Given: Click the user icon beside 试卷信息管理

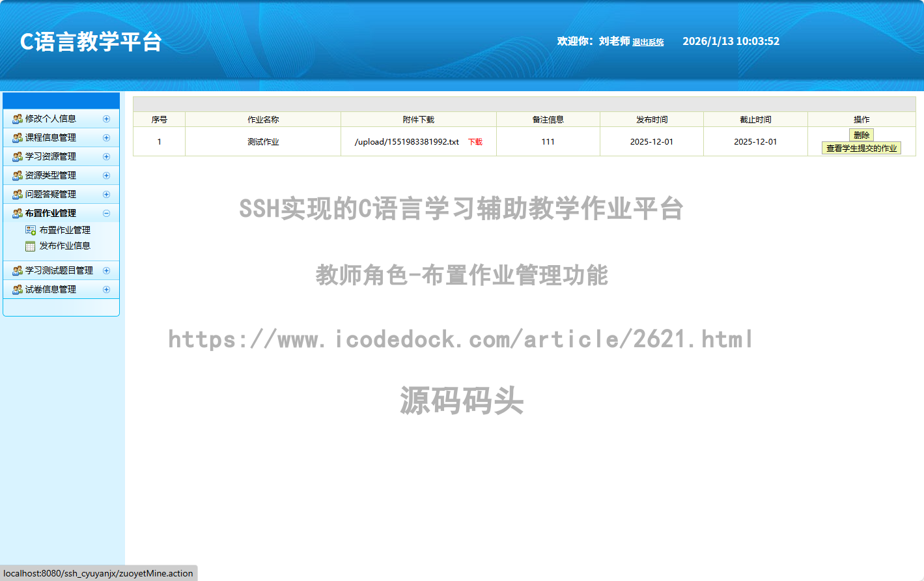Looking at the screenshot, I should (18, 290).
